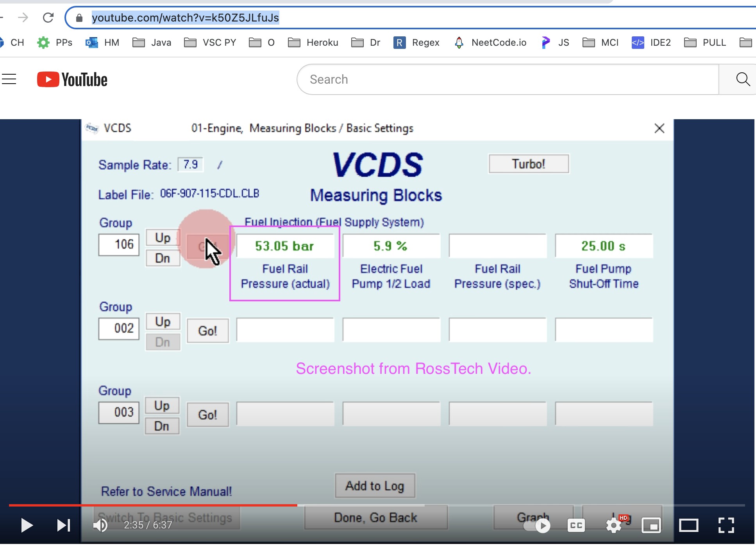
Task: Click Dn next to Group 003
Action: coord(162,426)
